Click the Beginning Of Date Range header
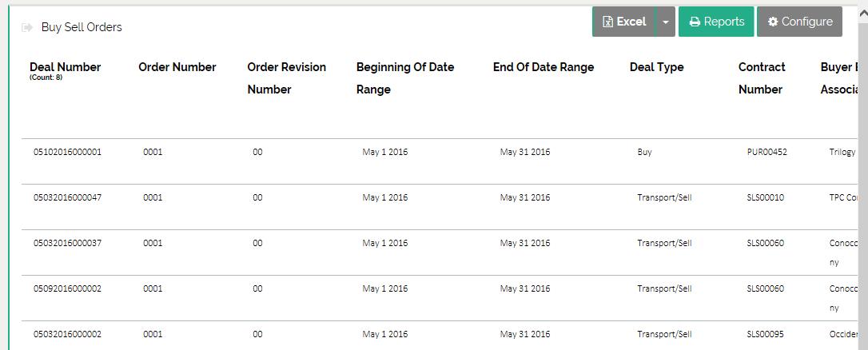The width and height of the screenshot is (868, 350). (404, 78)
